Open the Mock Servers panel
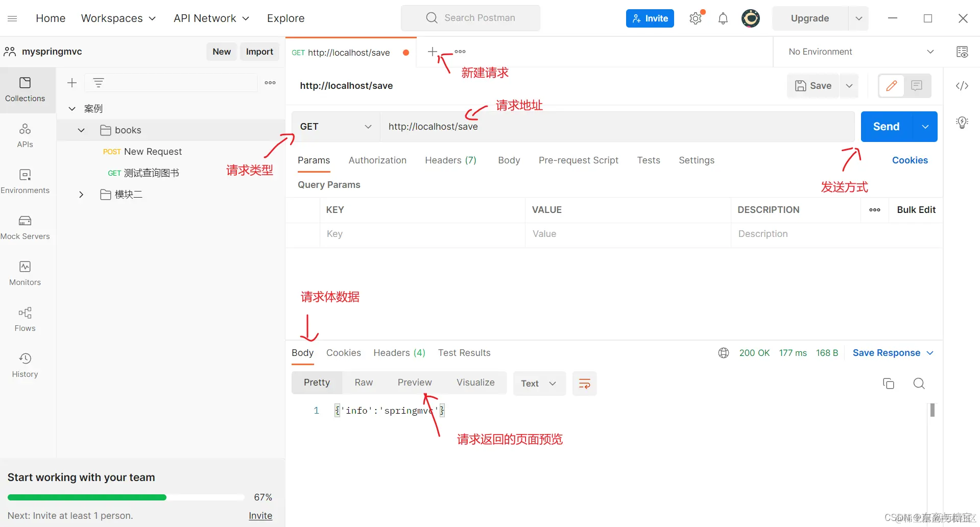The height and width of the screenshot is (527, 980). [x=25, y=226]
